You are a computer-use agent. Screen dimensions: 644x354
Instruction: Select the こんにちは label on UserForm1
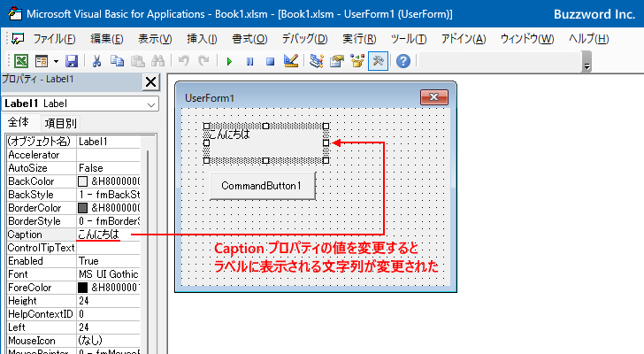click(x=265, y=142)
